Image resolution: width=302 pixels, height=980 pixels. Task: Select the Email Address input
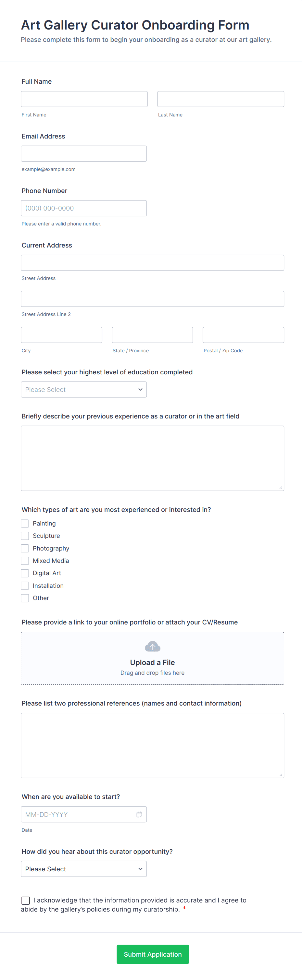[x=84, y=154]
